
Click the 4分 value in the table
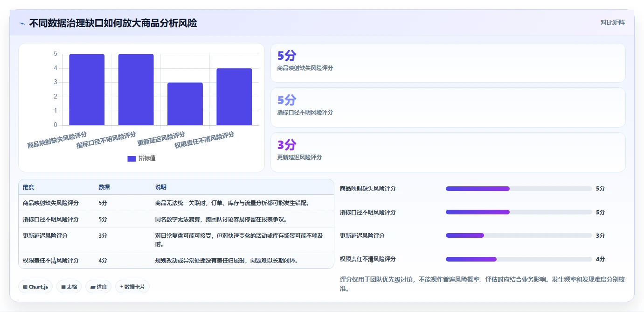(103, 261)
